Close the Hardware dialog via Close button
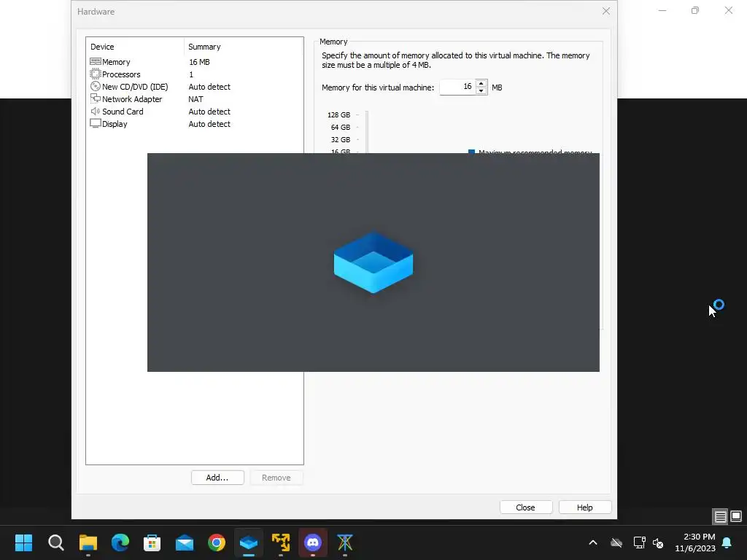 526,507
